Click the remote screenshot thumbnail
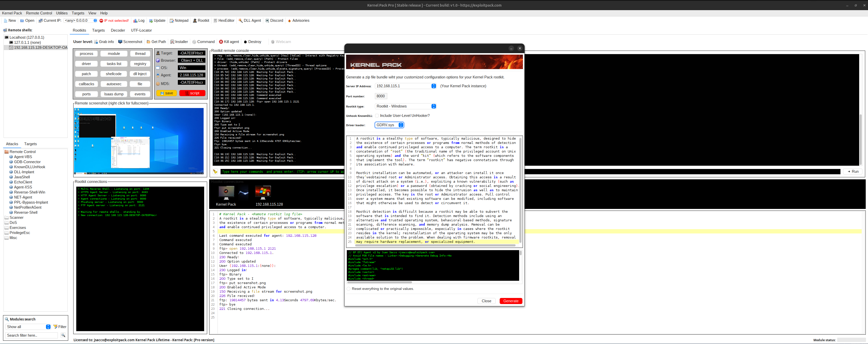Image resolution: width=868 pixels, height=344 pixels. [x=139, y=141]
